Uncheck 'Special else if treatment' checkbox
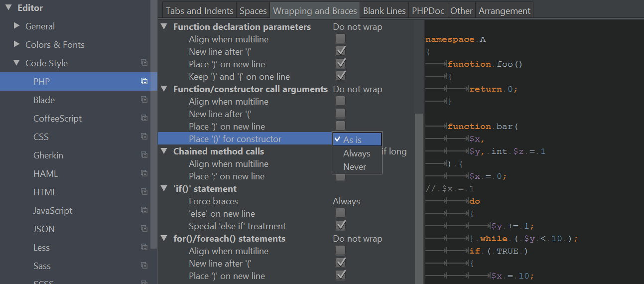Viewport: 644px width, 284px height. [x=341, y=226]
